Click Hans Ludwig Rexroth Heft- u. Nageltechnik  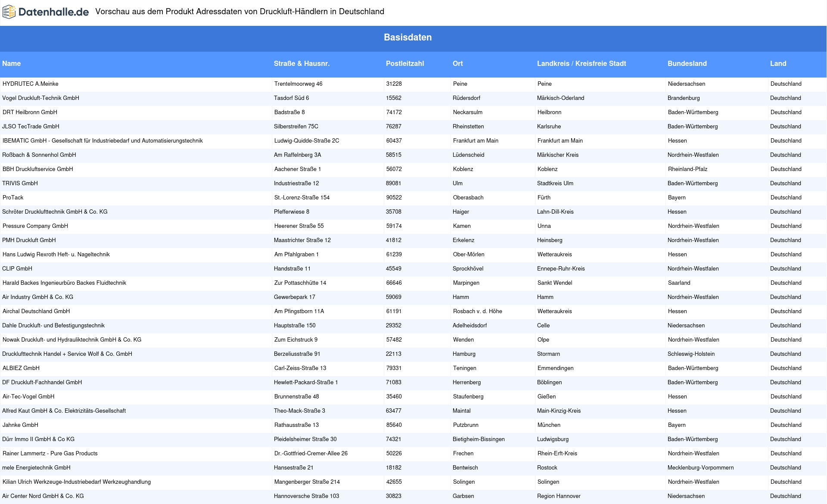click(56, 255)
